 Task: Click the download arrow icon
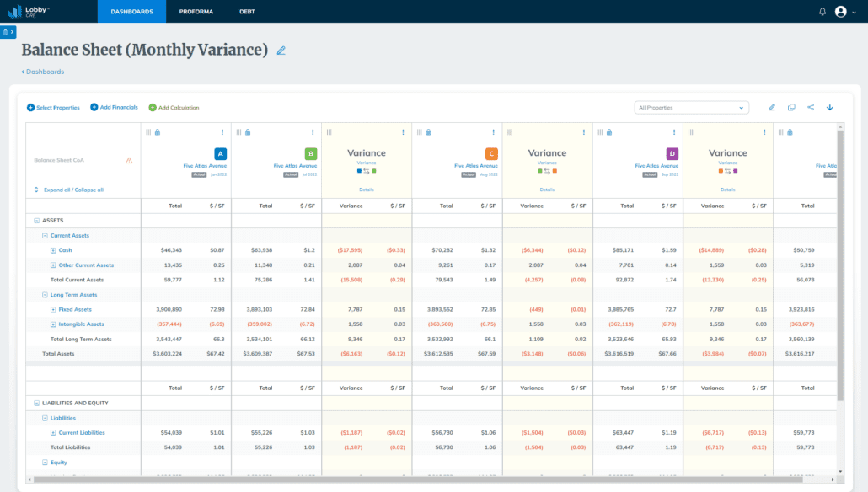[830, 108]
